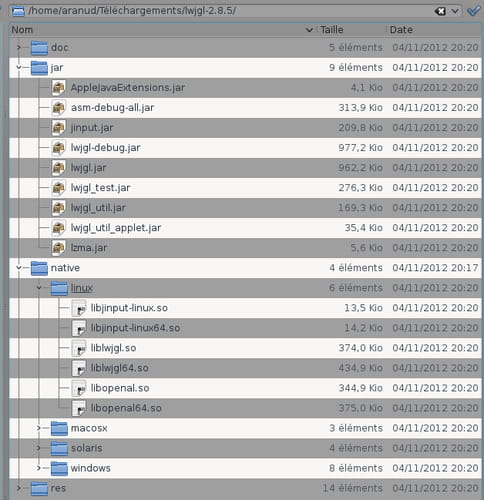Click the lwjgl.jar file icon

click(x=59, y=168)
